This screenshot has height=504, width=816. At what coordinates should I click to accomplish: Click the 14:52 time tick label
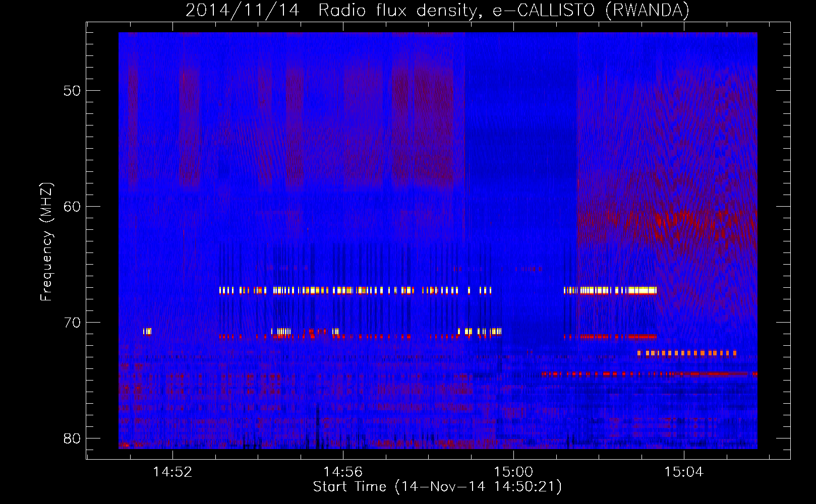click(x=172, y=472)
